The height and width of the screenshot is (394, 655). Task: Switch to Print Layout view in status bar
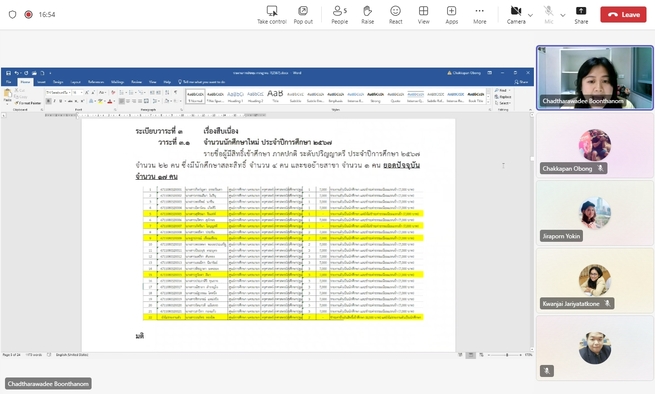(x=471, y=355)
